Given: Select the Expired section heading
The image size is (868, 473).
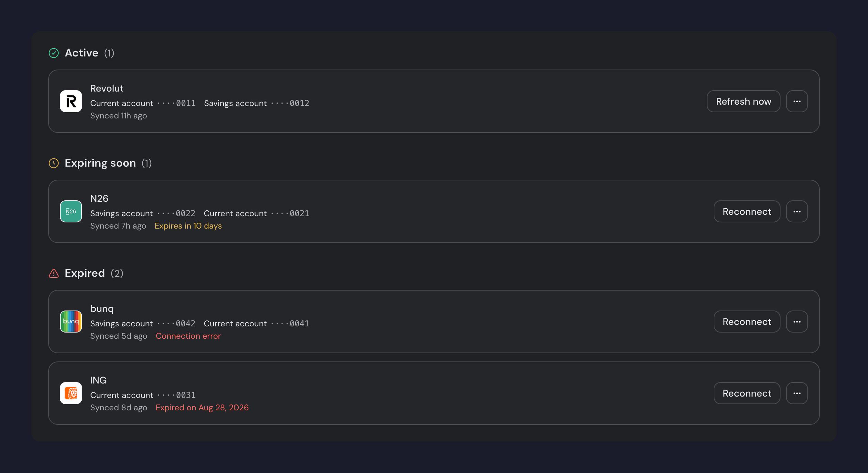Looking at the screenshot, I should [x=85, y=273].
